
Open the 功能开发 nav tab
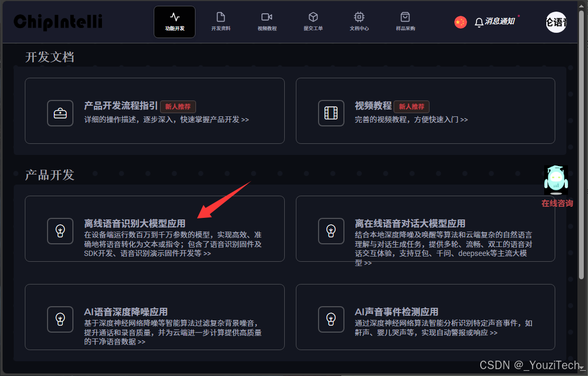point(174,22)
